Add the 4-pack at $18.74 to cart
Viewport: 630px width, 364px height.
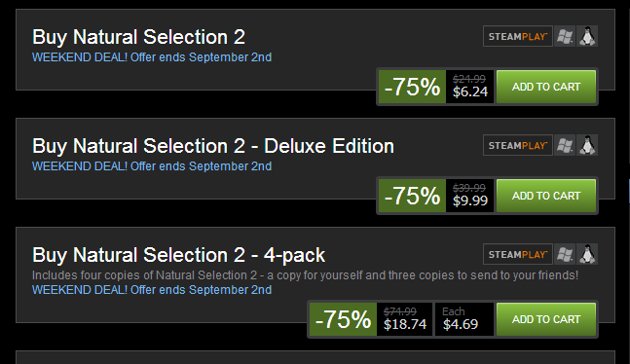tap(546, 319)
